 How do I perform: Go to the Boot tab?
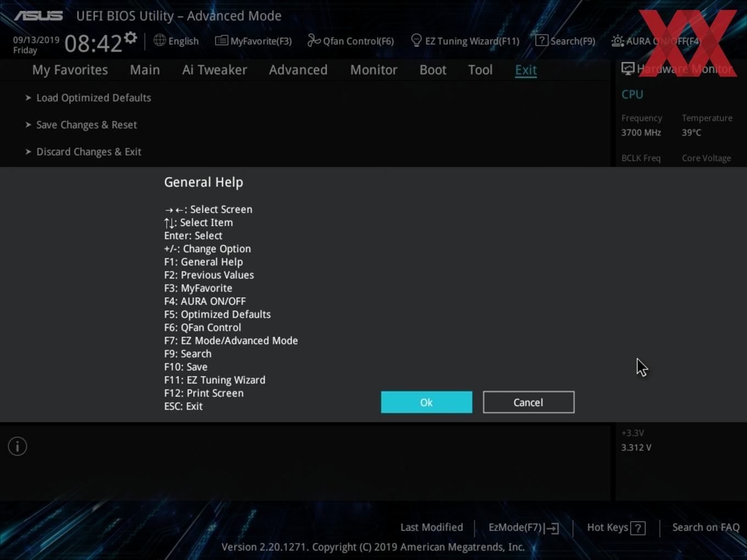(x=433, y=70)
